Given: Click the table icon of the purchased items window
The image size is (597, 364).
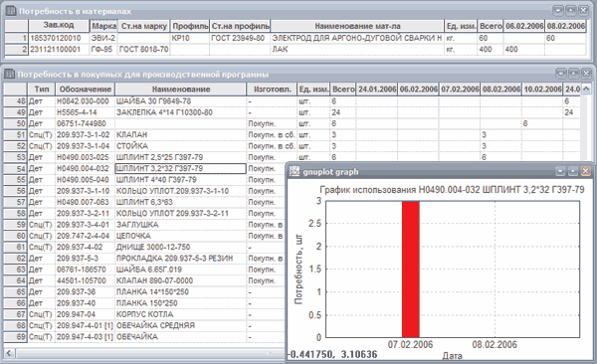Looking at the screenshot, I should pyautogui.click(x=9, y=74).
